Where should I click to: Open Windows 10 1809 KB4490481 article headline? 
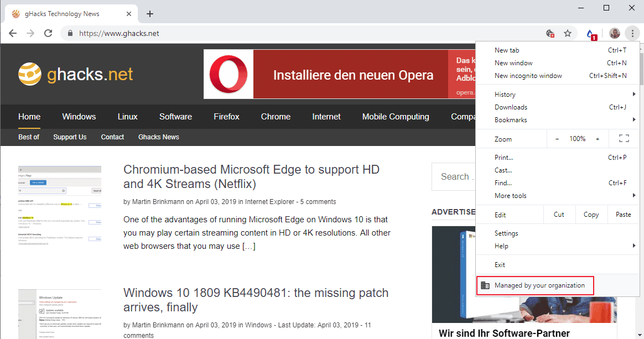pos(256,300)
